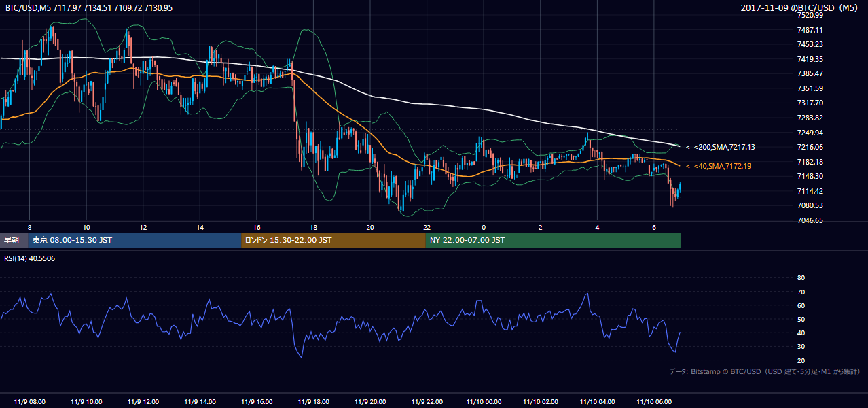The image size is (868, 408).
Task: Click the 11/10 06:00 time label
Action: click(654, 401)
